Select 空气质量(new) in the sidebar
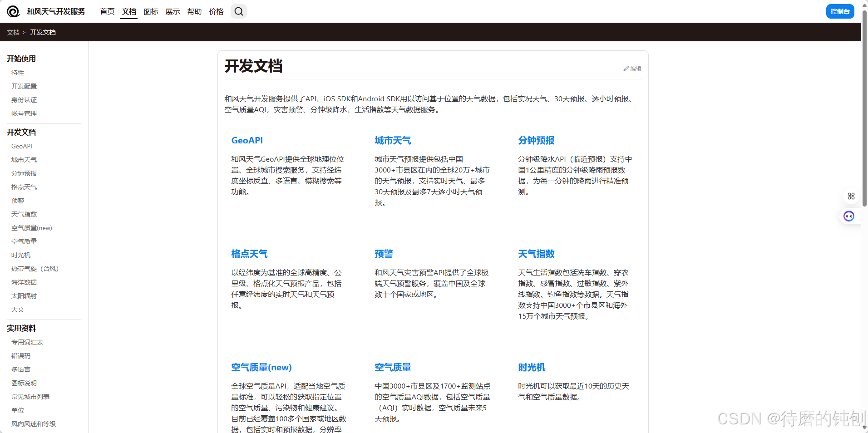 (32, 228)
